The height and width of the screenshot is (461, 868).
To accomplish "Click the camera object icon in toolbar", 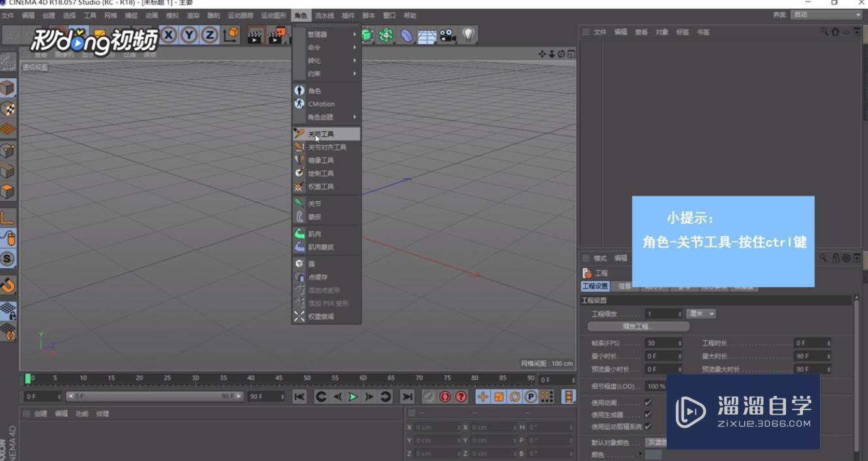I will tap(447, 35).
